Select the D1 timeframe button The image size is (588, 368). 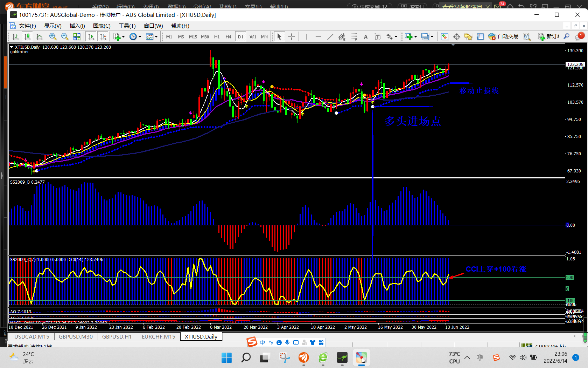click(241, 36)
